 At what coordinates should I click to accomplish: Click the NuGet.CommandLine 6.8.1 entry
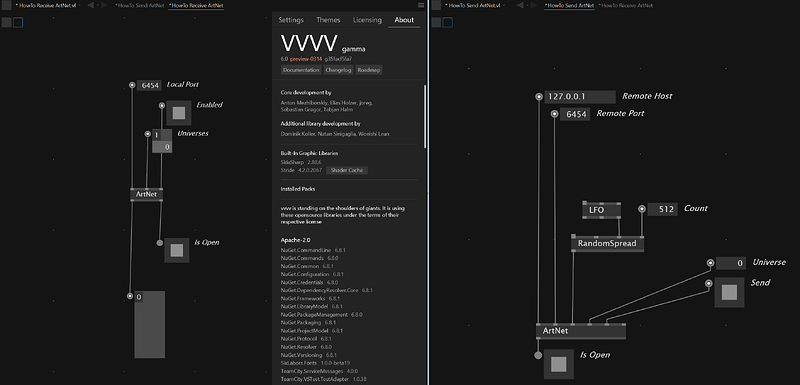pyautogui.click(x=313, y=250)
